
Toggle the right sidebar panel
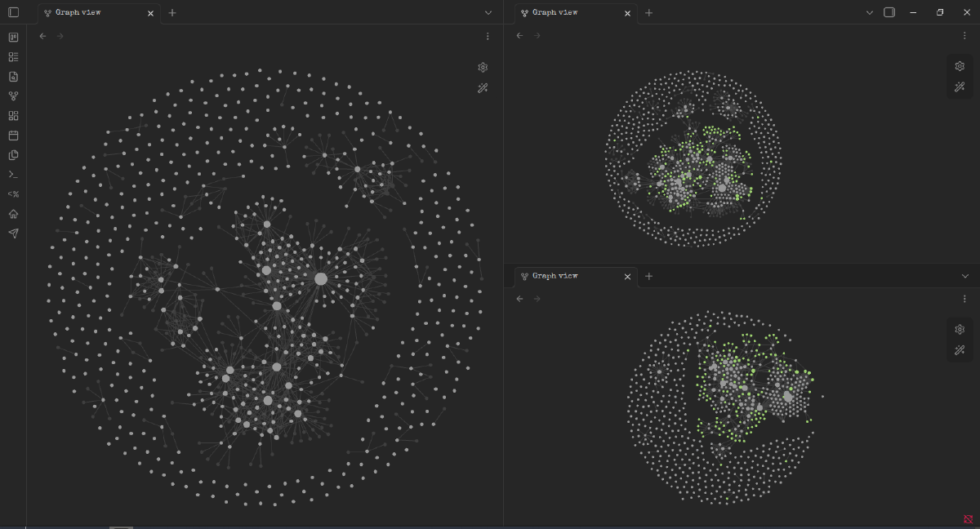tap(889, 12)
